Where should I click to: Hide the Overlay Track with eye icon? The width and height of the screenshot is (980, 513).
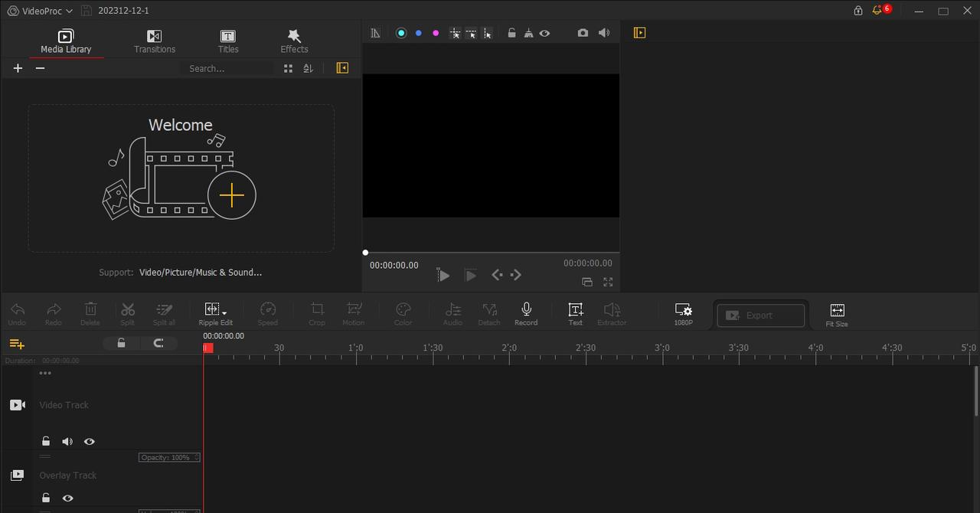pyautogui.click(x=67, y=498)
